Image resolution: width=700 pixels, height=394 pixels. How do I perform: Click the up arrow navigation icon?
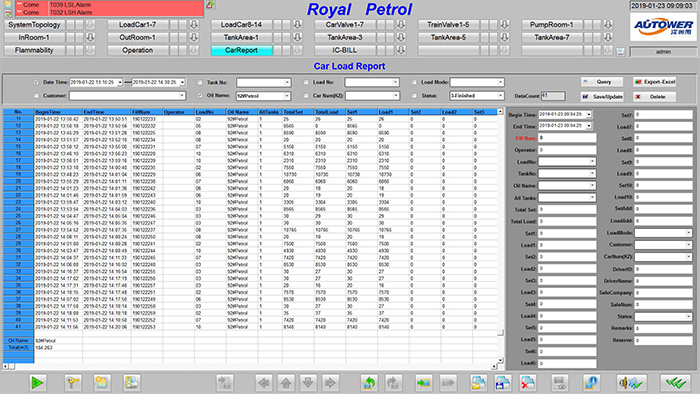(286, 382)
